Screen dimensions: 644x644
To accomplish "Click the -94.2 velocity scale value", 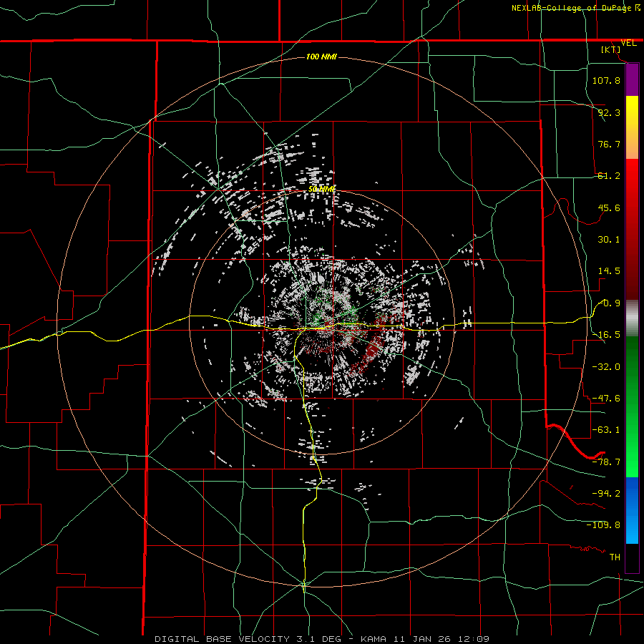I will click(x=606, y=493).
